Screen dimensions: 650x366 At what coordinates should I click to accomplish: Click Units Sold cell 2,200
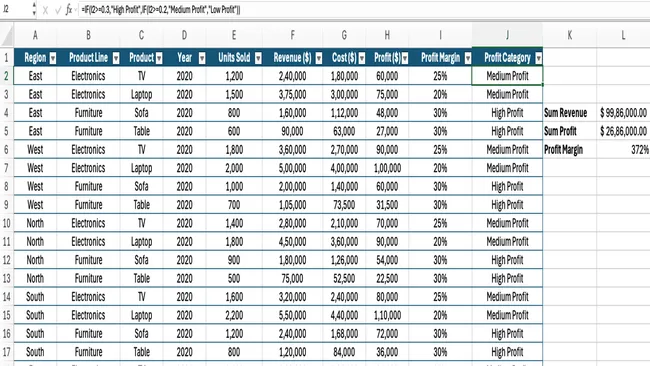click(x=234, y=315)
